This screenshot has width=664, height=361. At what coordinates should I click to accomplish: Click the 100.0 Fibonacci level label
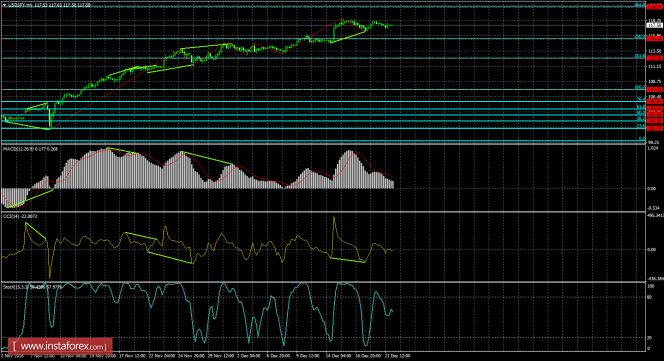tap(640, 87)
